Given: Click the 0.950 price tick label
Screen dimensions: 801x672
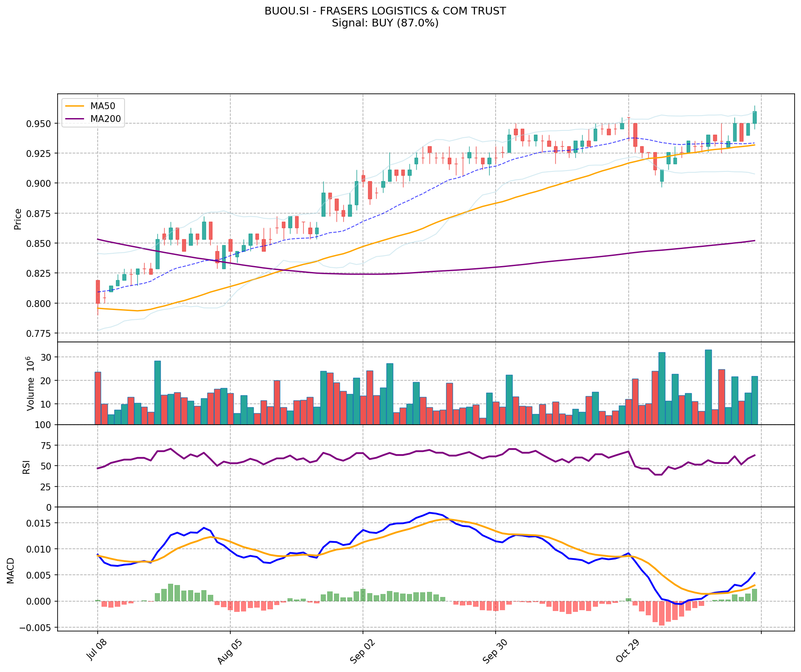Looking at the screenshot, I should coord(39,124).
